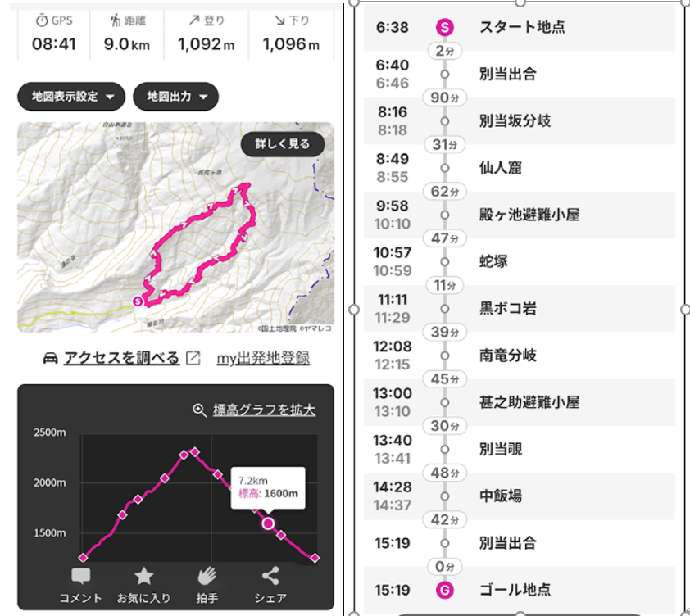This screenshot has height=616, width=690.
Task: Click the 標高グラフを拡大 link
Action: tap(264, 410)
